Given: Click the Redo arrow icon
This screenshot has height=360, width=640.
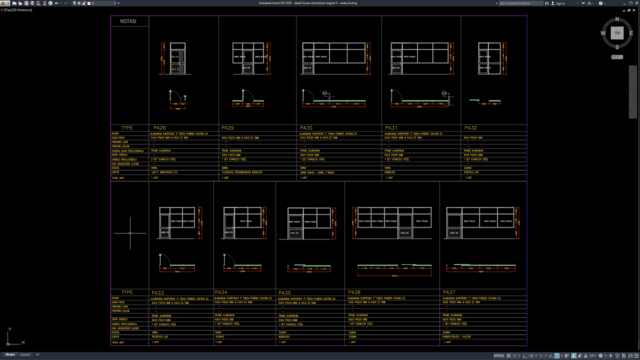Looking at the screenshot, I should pyautogui.click(x=66, y=3).
